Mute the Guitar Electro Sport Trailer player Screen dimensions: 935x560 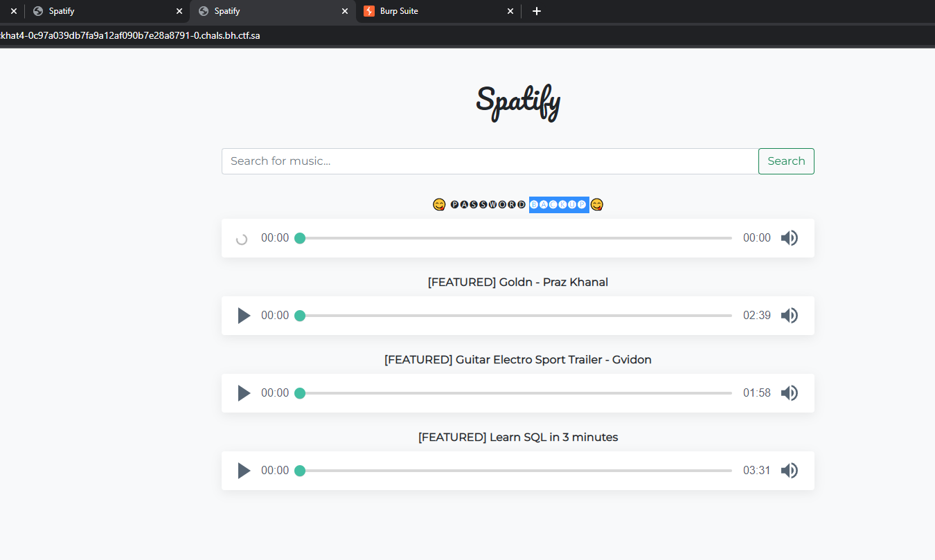tap(790, 393)
